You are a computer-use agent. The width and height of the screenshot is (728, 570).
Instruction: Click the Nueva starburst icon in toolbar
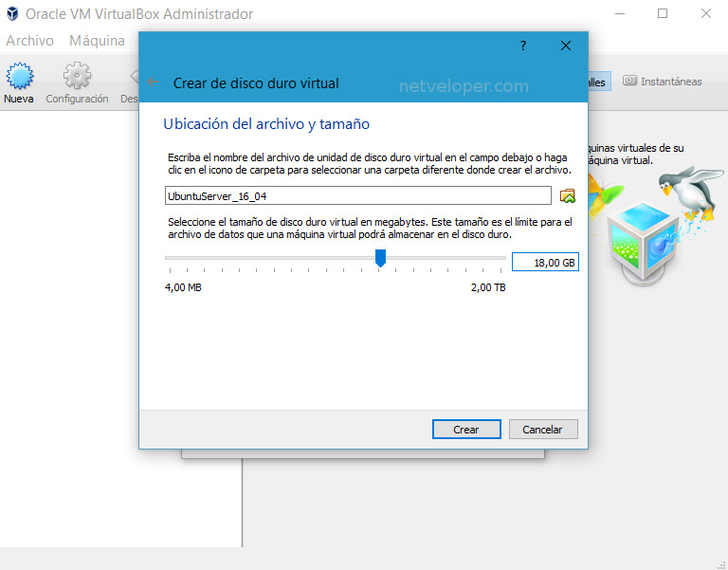coord(19,76)
